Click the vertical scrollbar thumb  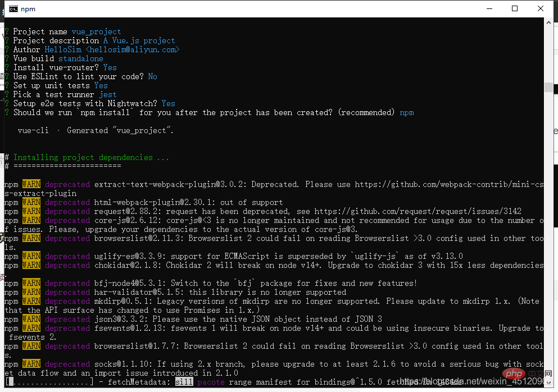548,87
